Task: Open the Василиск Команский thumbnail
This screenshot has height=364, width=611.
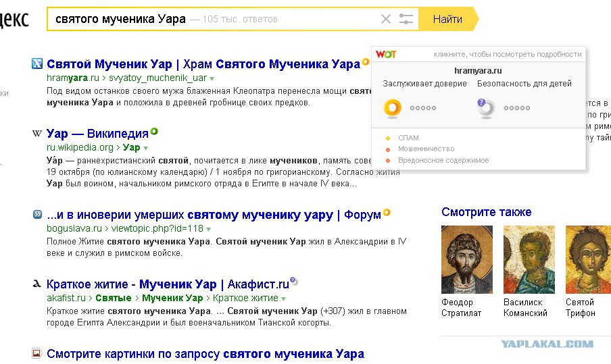Action: click(529, 259)
